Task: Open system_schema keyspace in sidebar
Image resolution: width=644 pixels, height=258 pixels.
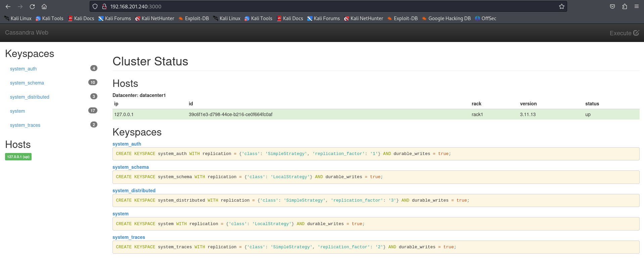Action: (27, 83)
